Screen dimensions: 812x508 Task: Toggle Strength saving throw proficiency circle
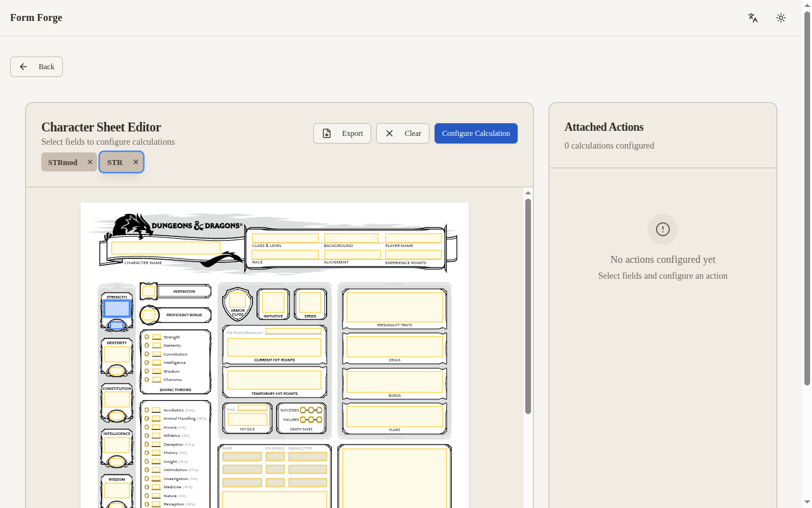tap(147, 337)
